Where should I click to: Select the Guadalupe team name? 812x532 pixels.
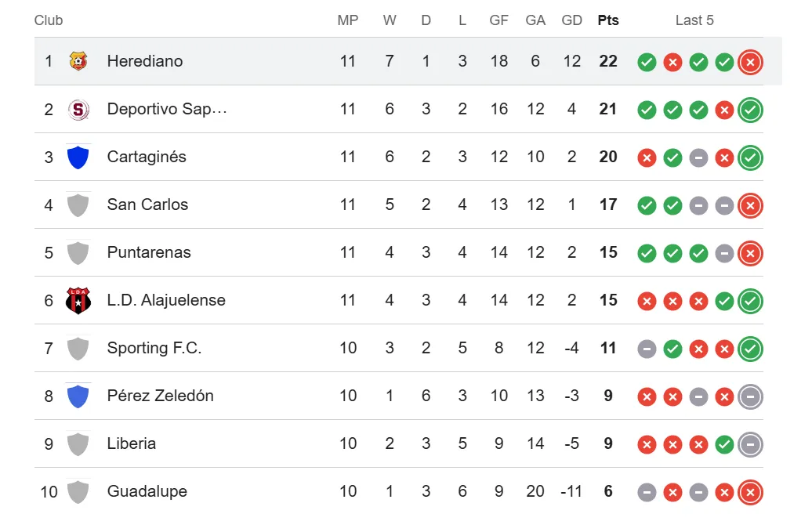click(x=147, y=491)
